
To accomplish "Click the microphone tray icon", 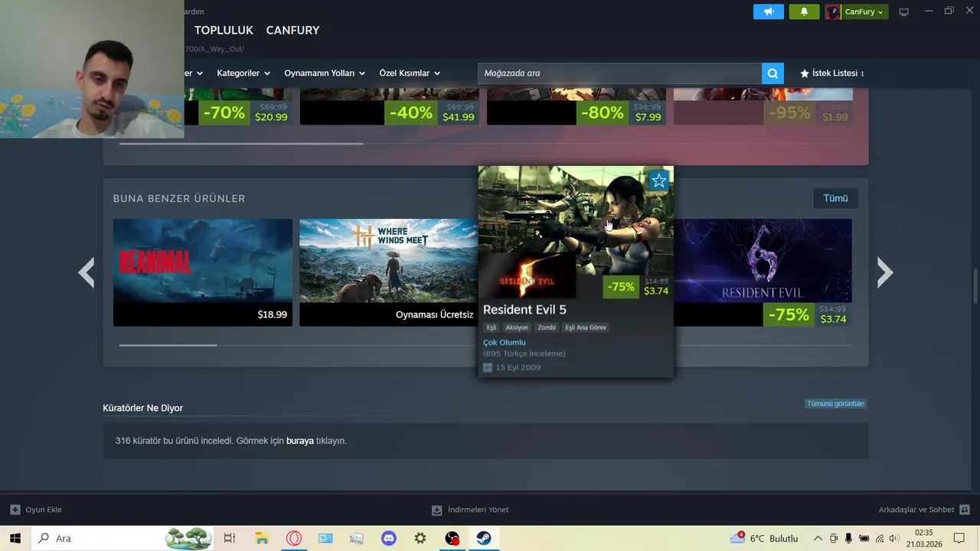I will tap(848, 538).
